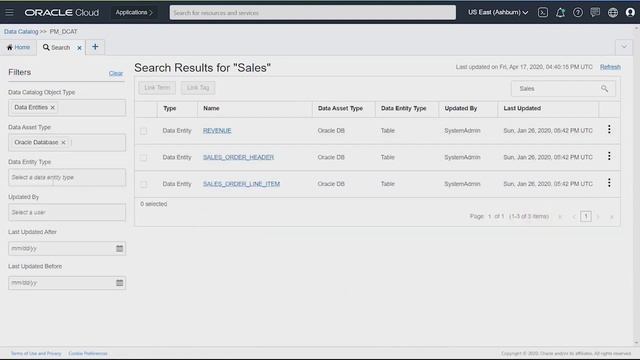This screenshot has width=640, height=360.
Task: Open calendar for Last Updated After
Action: tap(119, 248)
